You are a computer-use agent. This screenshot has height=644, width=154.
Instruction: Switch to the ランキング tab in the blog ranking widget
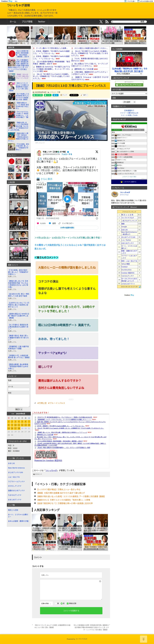coord(117,130)
